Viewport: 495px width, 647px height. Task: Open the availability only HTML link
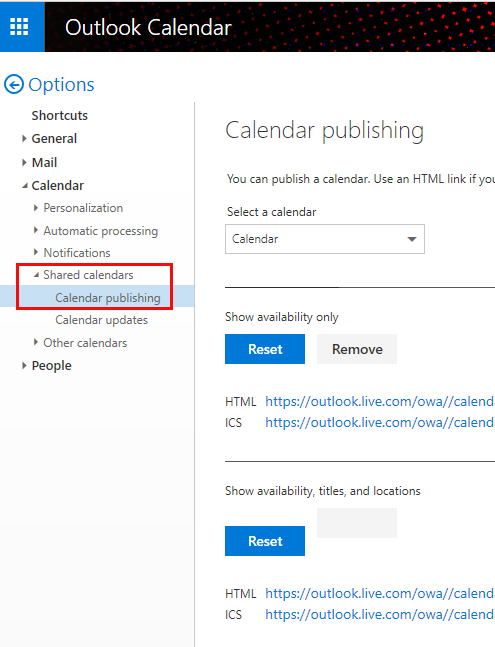click(380, 401)
